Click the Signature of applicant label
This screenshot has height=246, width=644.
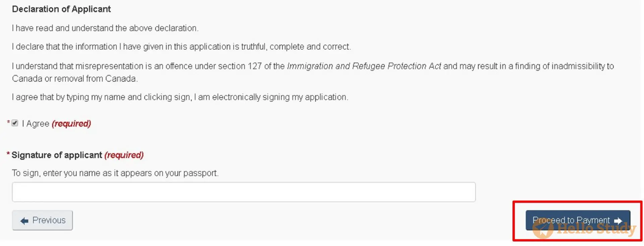tap(57, 155)
